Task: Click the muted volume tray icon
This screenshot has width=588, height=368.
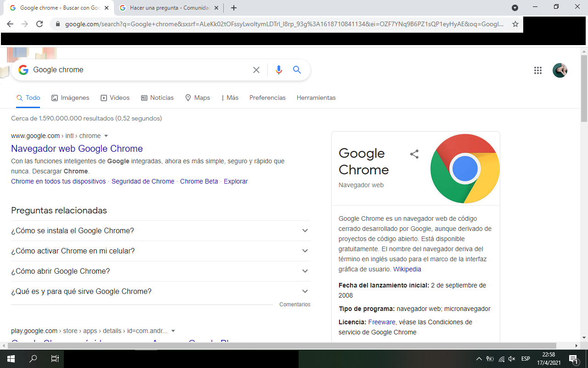Action: coord(512,359)
